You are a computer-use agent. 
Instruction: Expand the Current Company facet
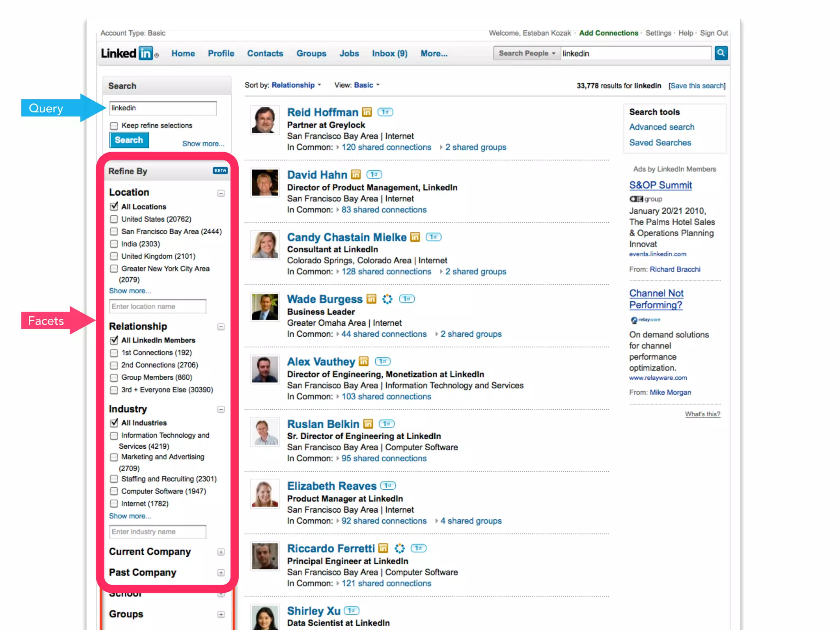pos(221,552)
